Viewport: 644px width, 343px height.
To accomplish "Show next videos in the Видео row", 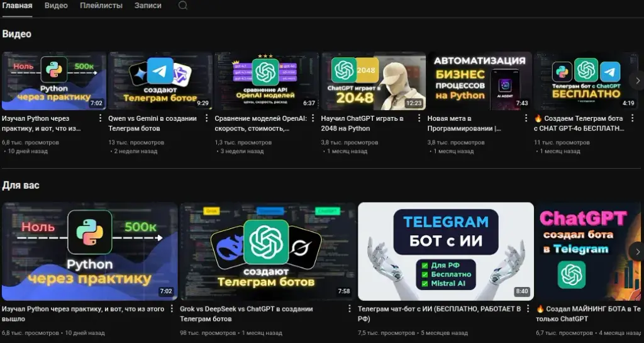I will 637,81.
